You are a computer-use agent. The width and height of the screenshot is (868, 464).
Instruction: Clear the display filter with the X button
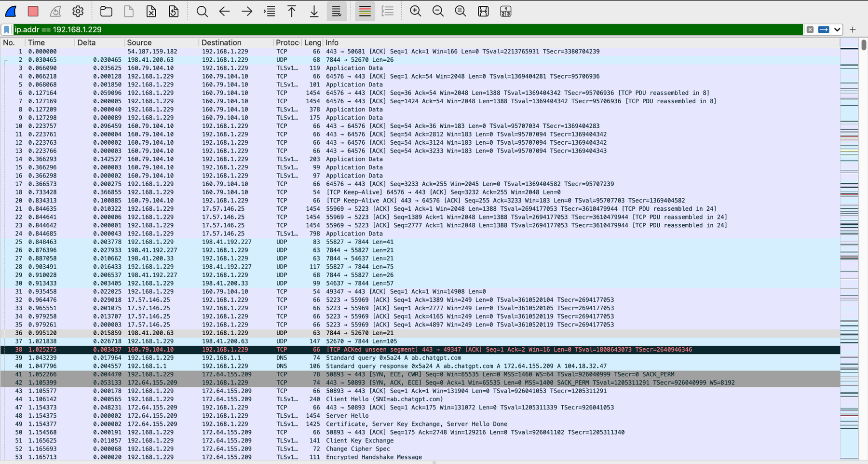(x=810, y=29)
